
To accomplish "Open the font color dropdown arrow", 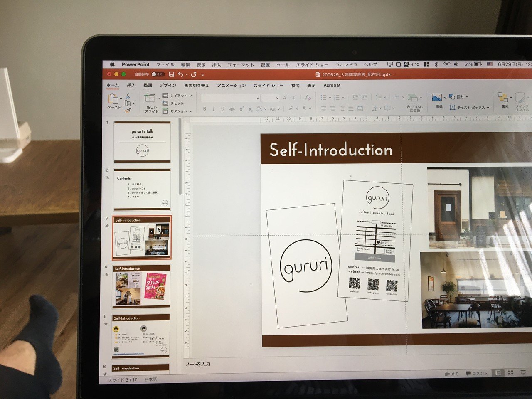I will [x=310, y=108].
